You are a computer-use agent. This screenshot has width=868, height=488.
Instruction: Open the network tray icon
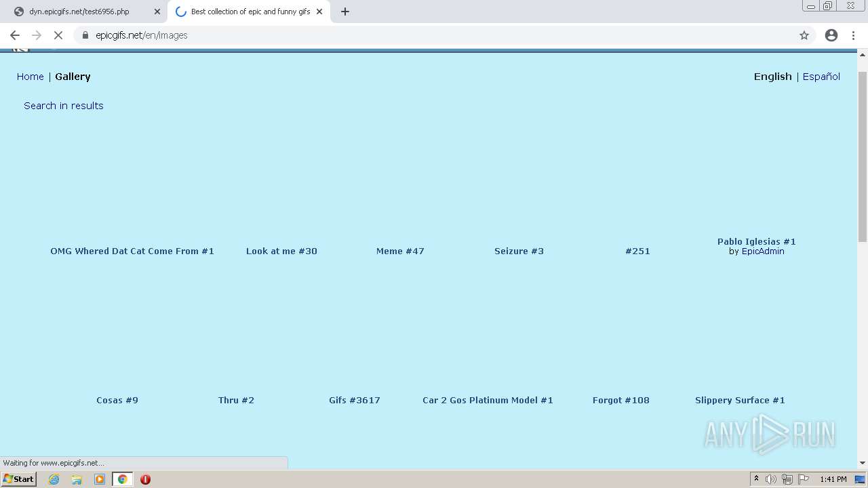tap(787, 479)
